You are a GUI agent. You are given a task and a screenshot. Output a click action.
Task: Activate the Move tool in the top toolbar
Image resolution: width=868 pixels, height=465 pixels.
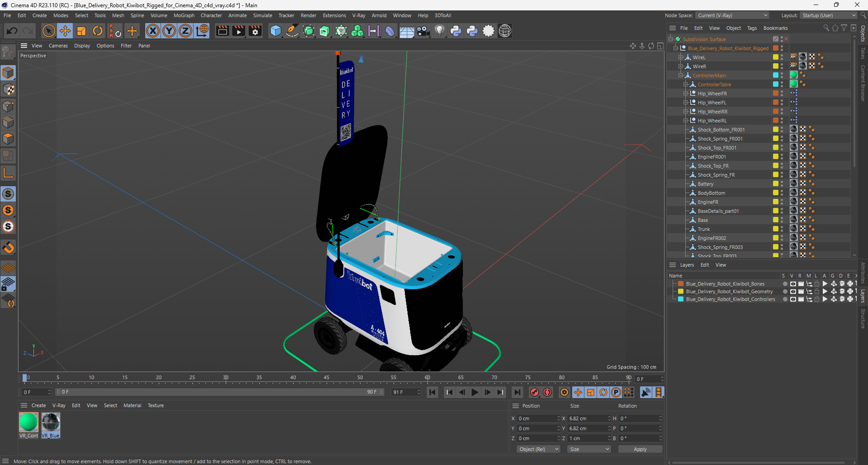click(x=65, y=31)
